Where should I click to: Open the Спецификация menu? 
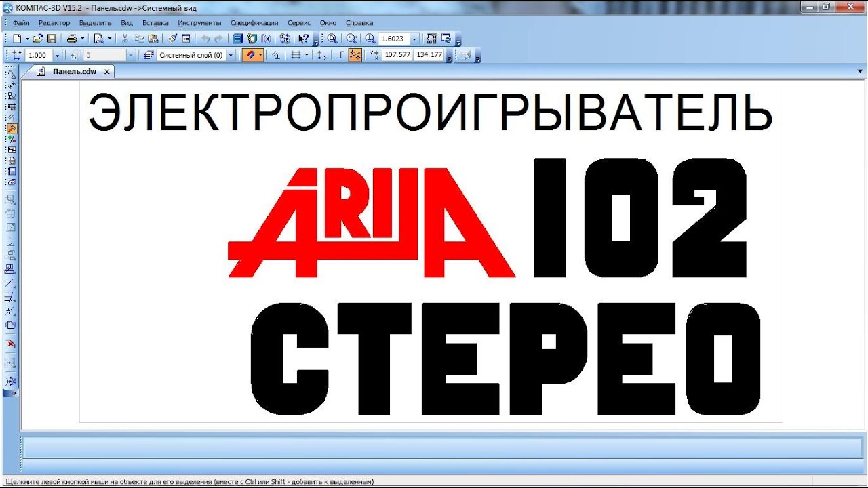click(x=254, y=23)
